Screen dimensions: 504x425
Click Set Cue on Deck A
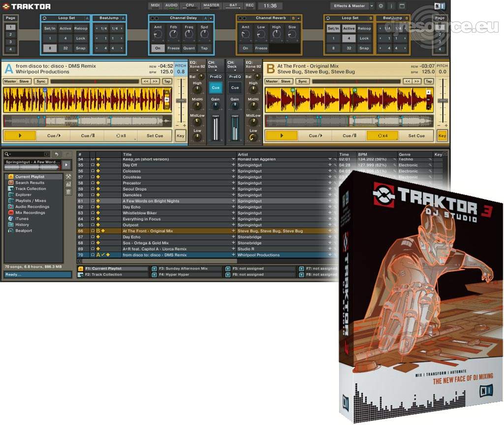(155, 135)
